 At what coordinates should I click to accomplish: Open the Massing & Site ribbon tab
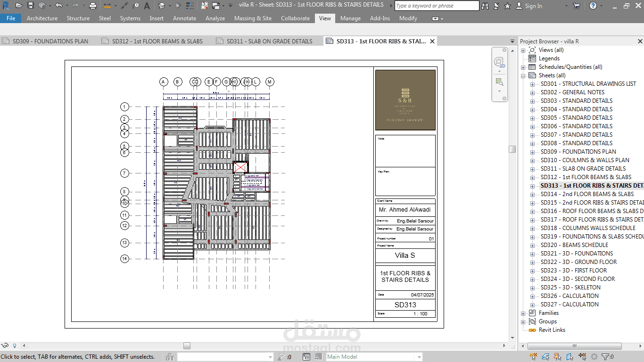(x=253, y=18)
